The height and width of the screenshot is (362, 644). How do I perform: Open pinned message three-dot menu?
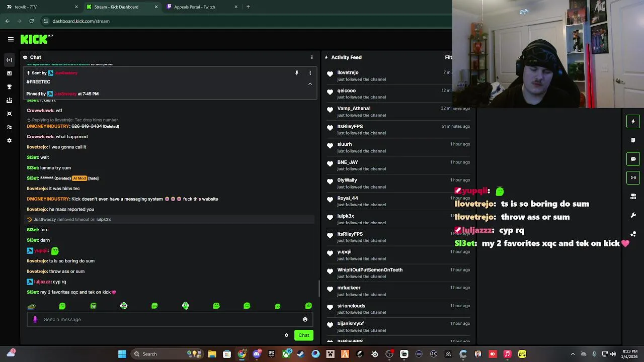[x=310, y=73]
